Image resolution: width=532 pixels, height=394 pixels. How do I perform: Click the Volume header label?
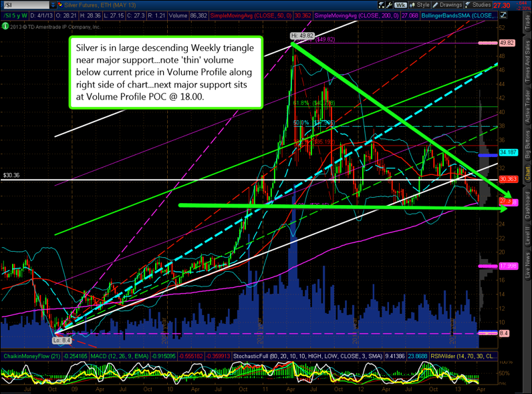click(x=178, y=15)
